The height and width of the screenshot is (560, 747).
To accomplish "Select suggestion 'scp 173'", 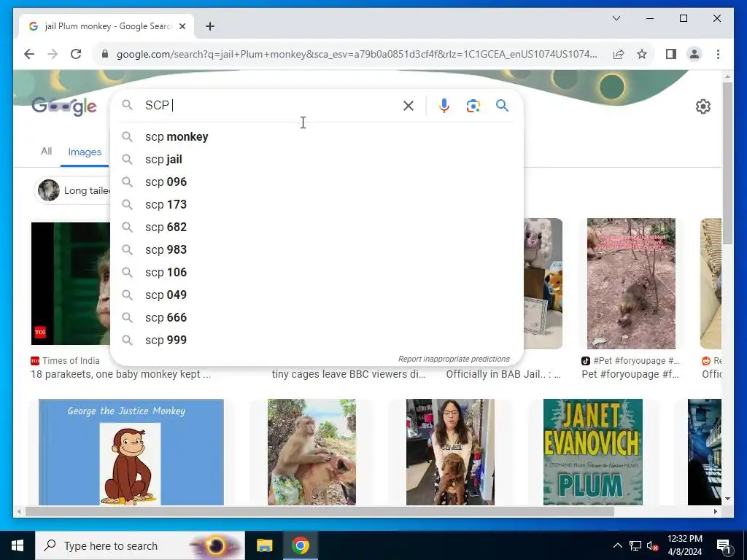I will click(x=317, y=205).
